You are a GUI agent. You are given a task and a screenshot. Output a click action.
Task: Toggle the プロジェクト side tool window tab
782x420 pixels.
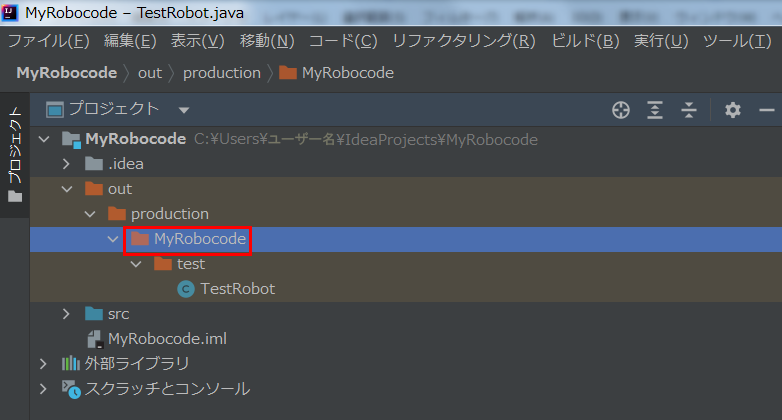pos(15,155)
